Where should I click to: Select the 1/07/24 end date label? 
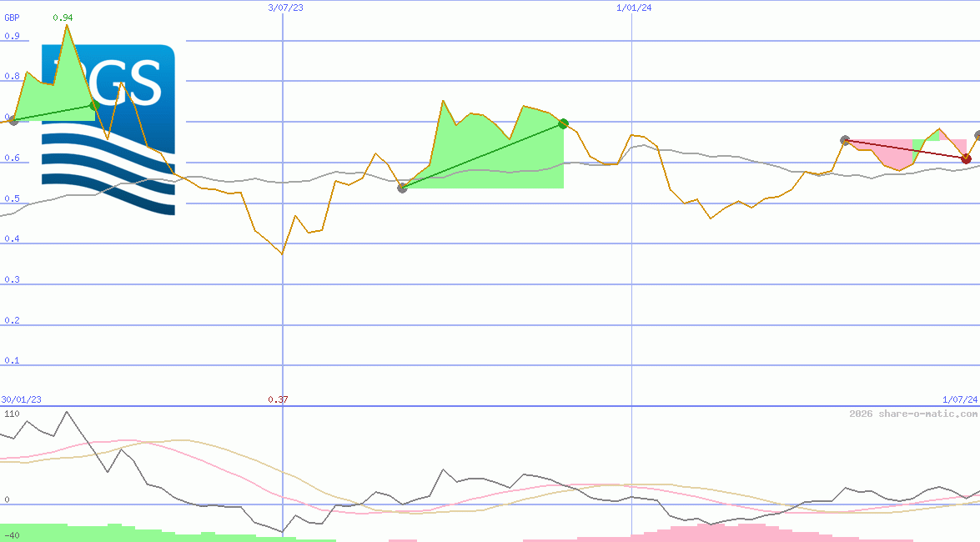click(959, 400)
